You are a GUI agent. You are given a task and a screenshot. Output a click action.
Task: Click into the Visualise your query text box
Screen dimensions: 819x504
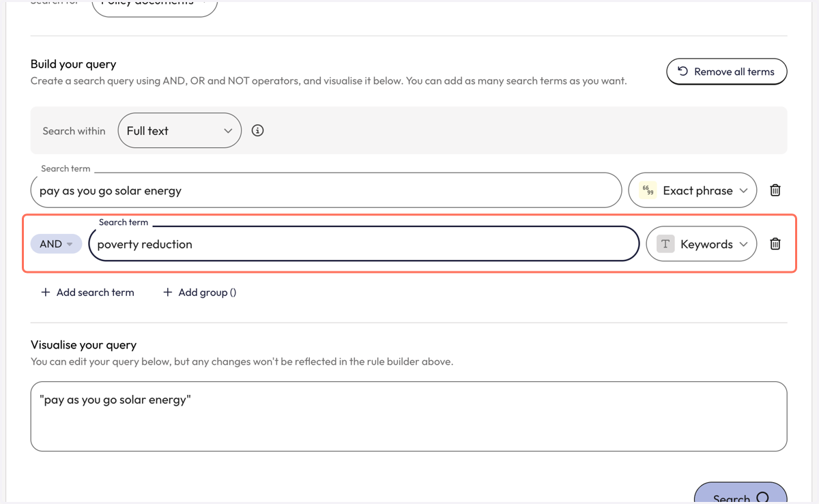tap(409, 416)
